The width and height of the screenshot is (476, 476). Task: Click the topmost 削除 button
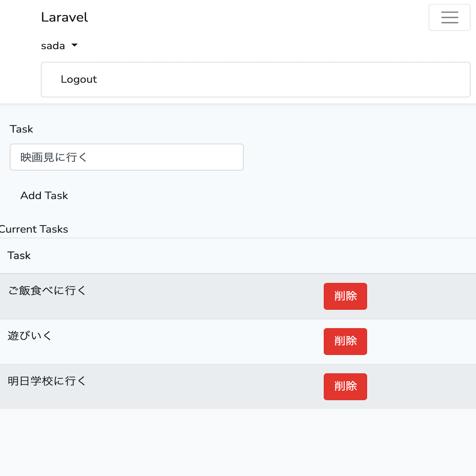pos(345,296)
